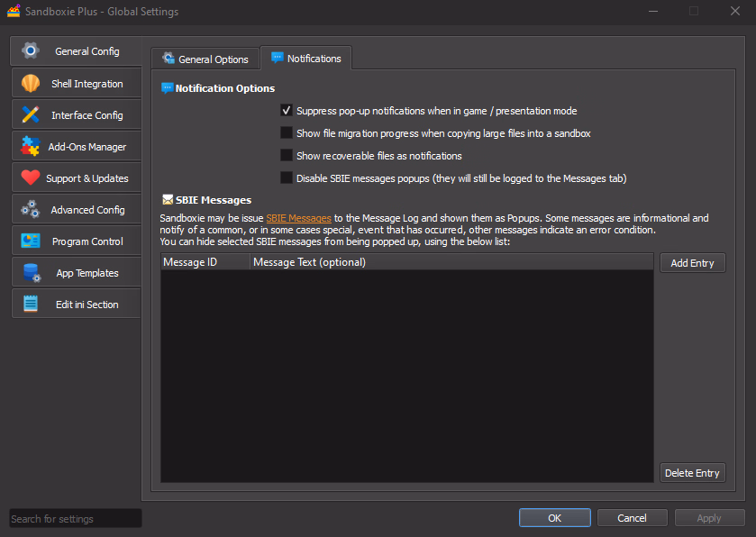Screen dimensions: 756x537
Task: Click the Add Entry button
Action: pos(692,263)
